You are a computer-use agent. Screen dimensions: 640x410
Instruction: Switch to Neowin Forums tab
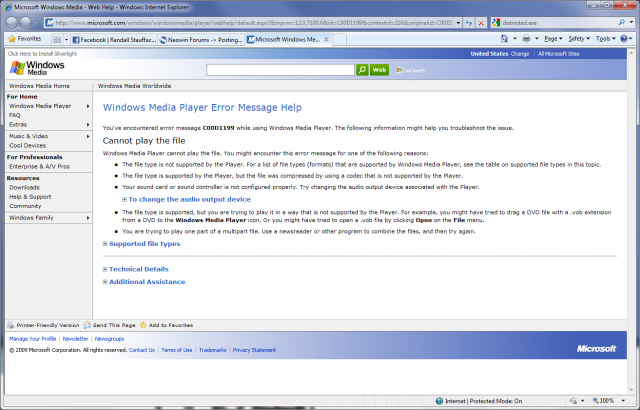click(x=201, y=40)
